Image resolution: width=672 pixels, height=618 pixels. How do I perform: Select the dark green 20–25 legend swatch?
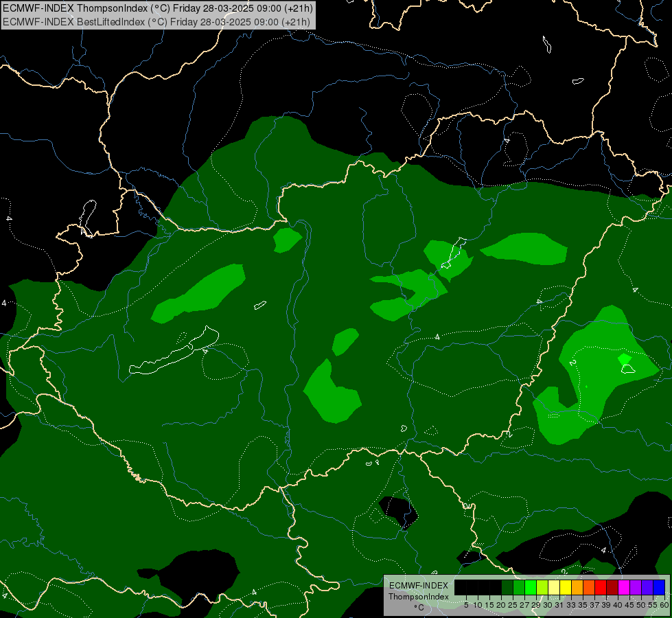coord(507,587)
